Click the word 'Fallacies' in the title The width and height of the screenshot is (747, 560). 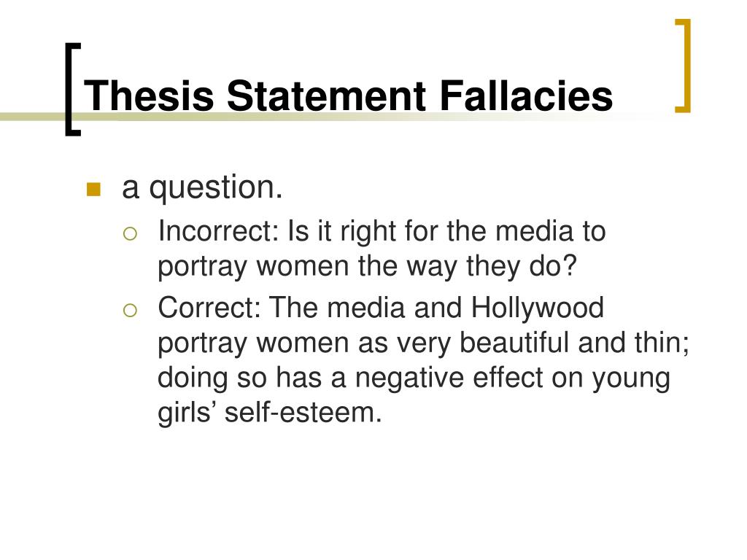[x=526, y=96]
